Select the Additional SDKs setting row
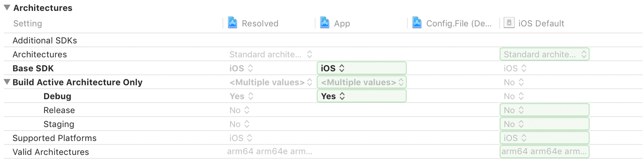The height and width of the screenshot is (165, 644). click(45, 41)
